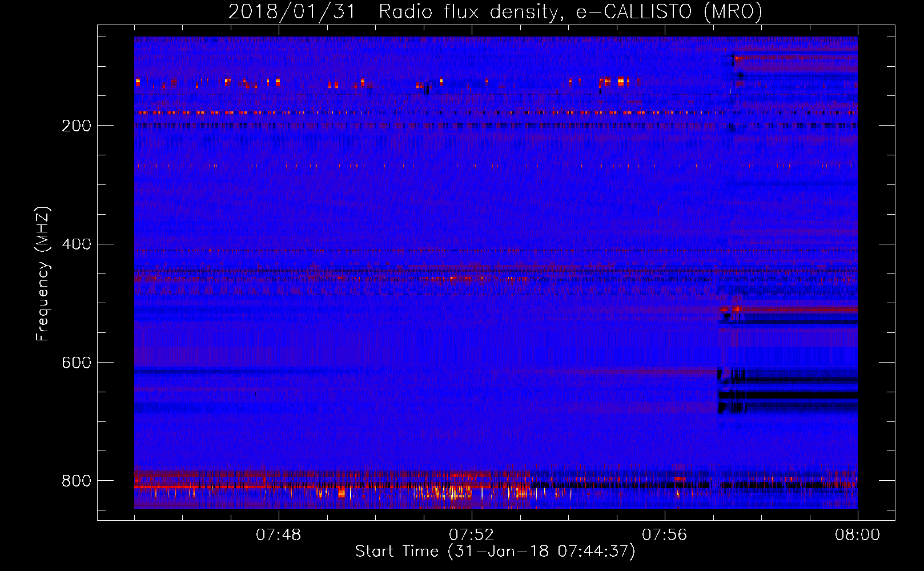
Task: Click the 07:48 time tick label
Action: pyautogui.click(x=279, y=535)
